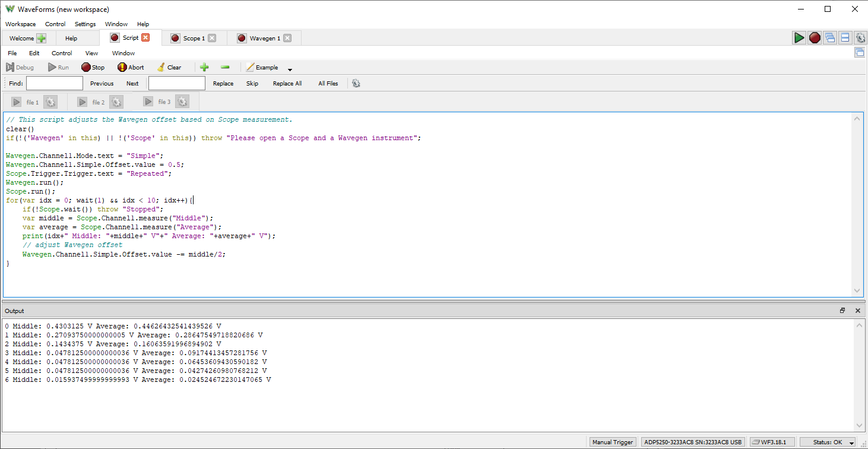Viewport: 868px width, 449px height.
Task: Open the top-right workspace settings gear
Action: click(860, 37)
